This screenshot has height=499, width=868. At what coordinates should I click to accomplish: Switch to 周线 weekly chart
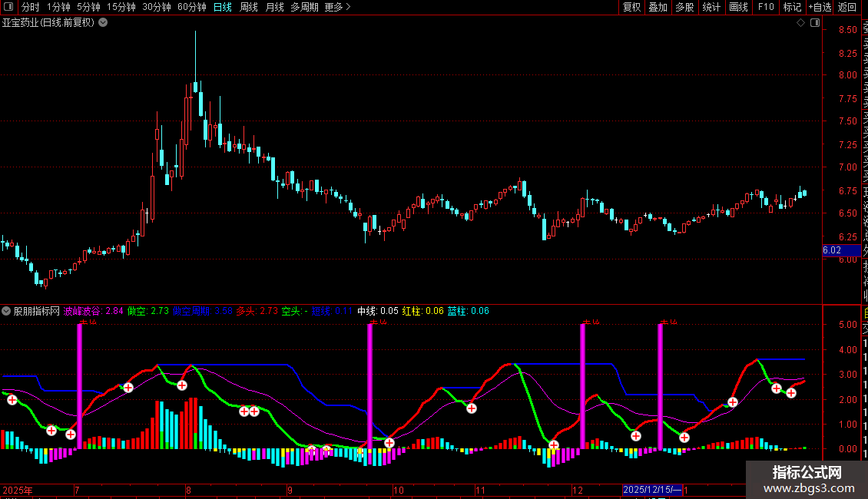coord(249,7)
